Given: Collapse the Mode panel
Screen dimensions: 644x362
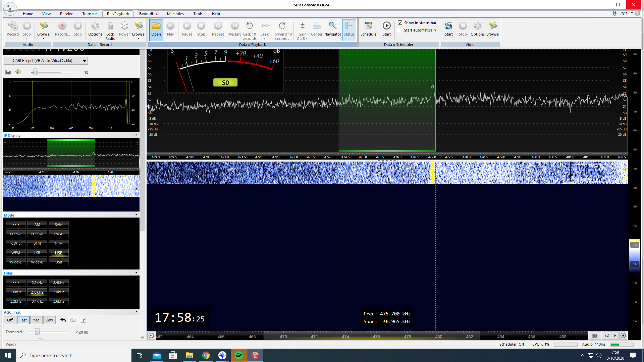Looking at the screenshot, I should (136, 215).
